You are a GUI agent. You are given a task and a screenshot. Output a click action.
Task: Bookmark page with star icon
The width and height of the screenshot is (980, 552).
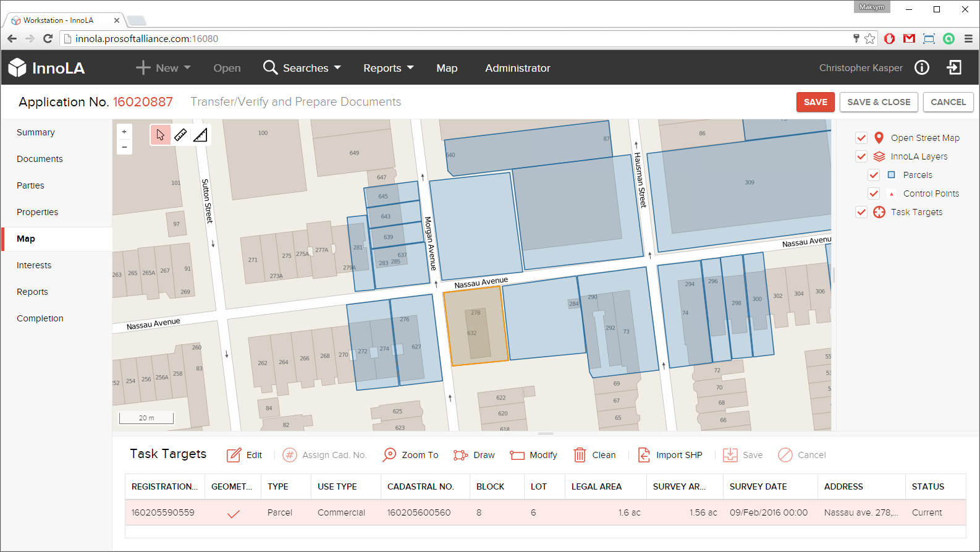pos(870,38)
